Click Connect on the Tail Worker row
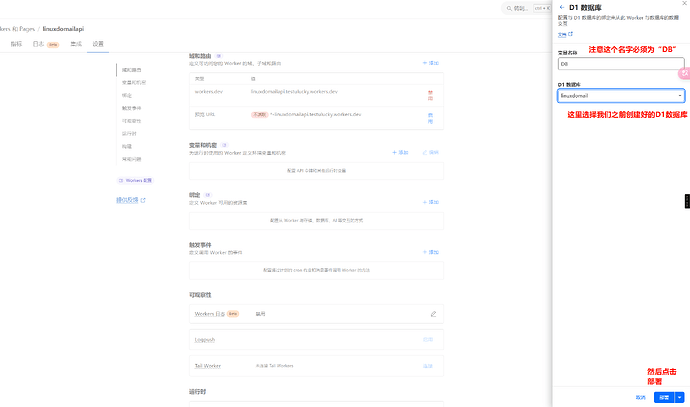 point(428,366)
